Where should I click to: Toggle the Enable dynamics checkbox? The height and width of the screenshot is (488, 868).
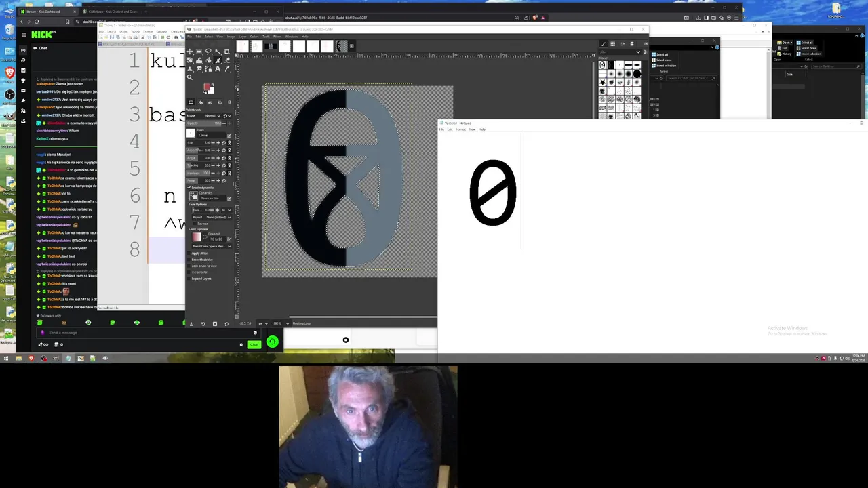(x=189, y=188)
